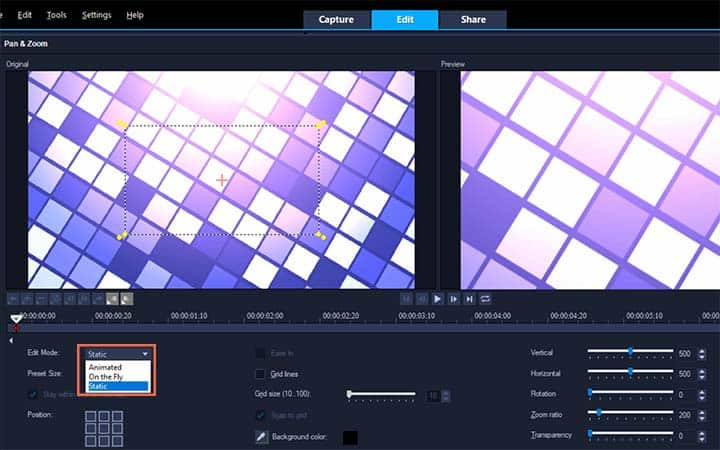Screen dimensions: 720x450
Task: Toggle the Grid lines checkbox
Action: point(260,374)
